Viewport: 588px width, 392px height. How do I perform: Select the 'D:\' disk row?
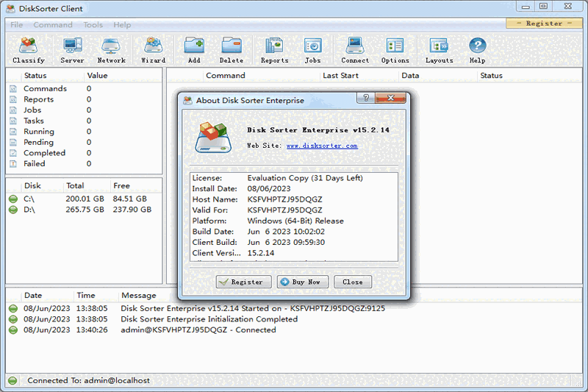point(84,210)
